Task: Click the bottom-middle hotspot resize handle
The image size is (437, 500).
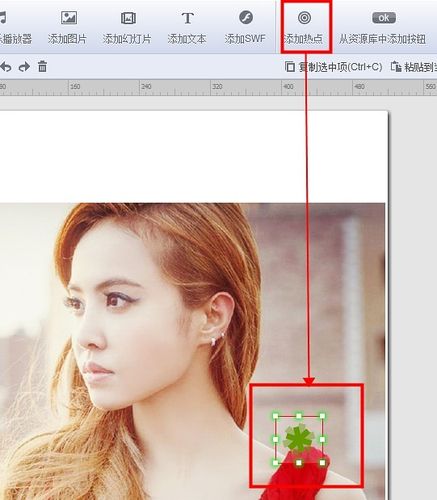Action: tap(299, 463)
